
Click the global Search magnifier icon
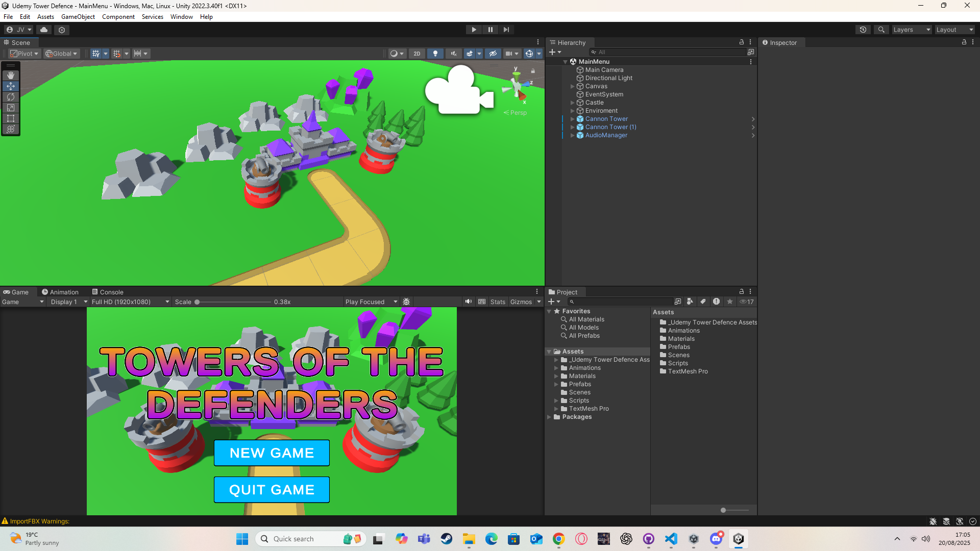pos(881,30)
